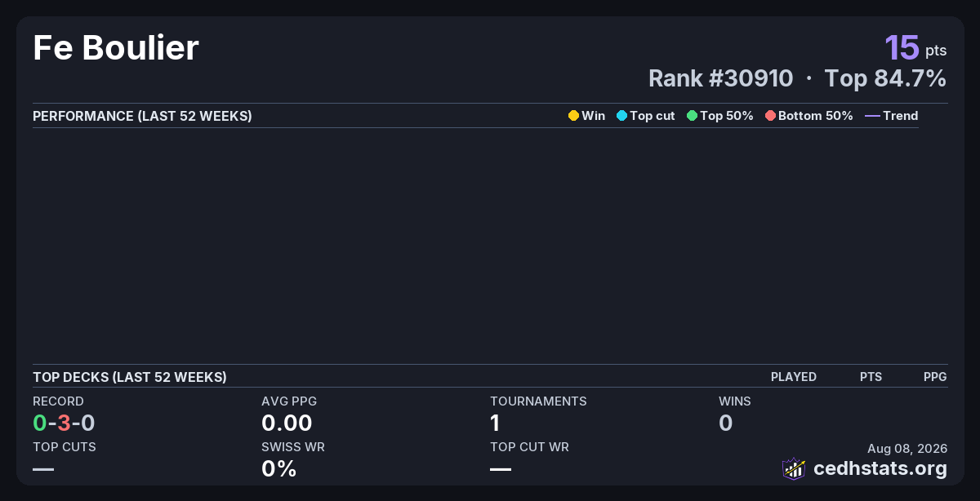Click the cedhstats.org logo icon
This screenshot has height=501, width=980.
pos(794,468)
